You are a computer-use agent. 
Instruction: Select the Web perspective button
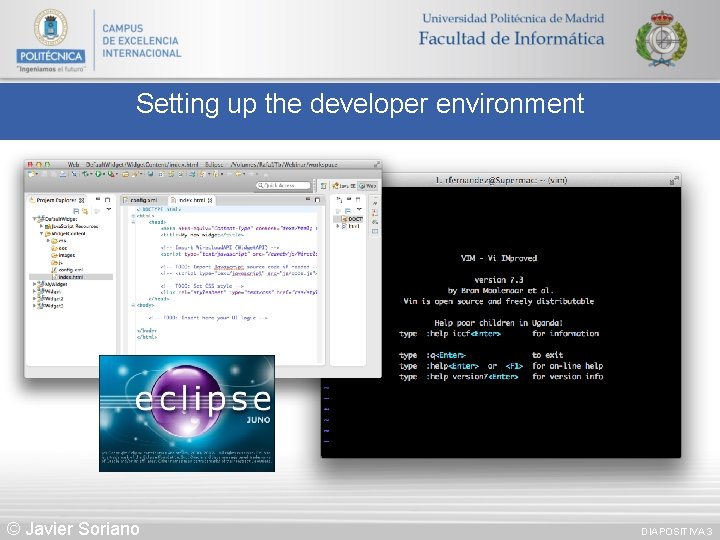[367, 186]
